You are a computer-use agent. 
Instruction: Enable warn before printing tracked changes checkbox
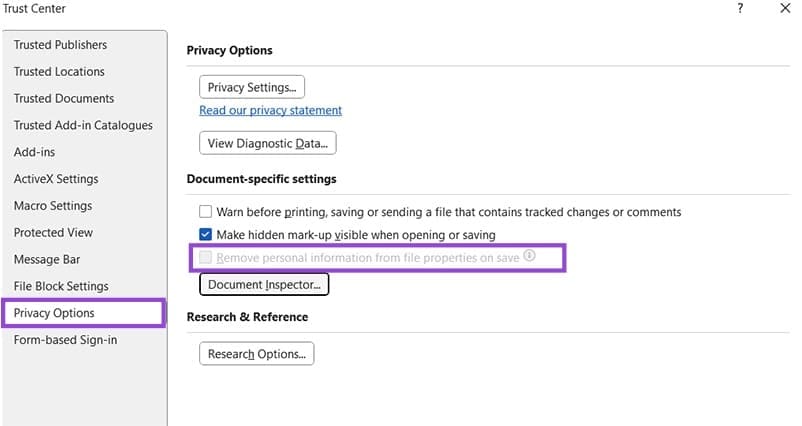206,212
